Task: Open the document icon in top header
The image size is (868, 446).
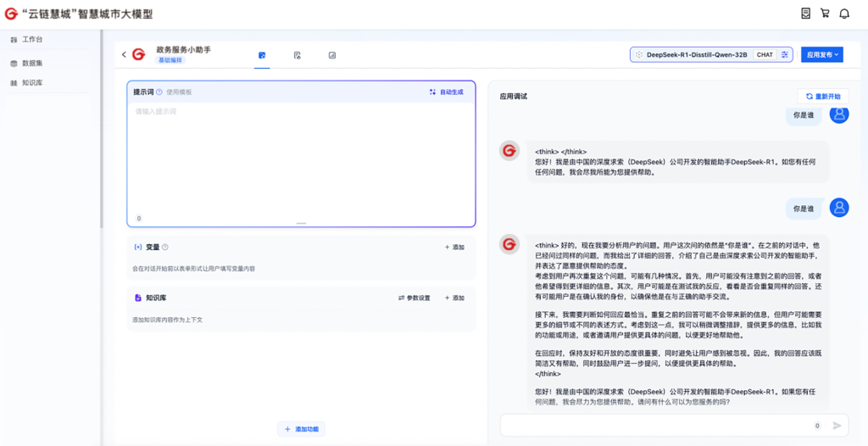Action: [x=806, y=14]
